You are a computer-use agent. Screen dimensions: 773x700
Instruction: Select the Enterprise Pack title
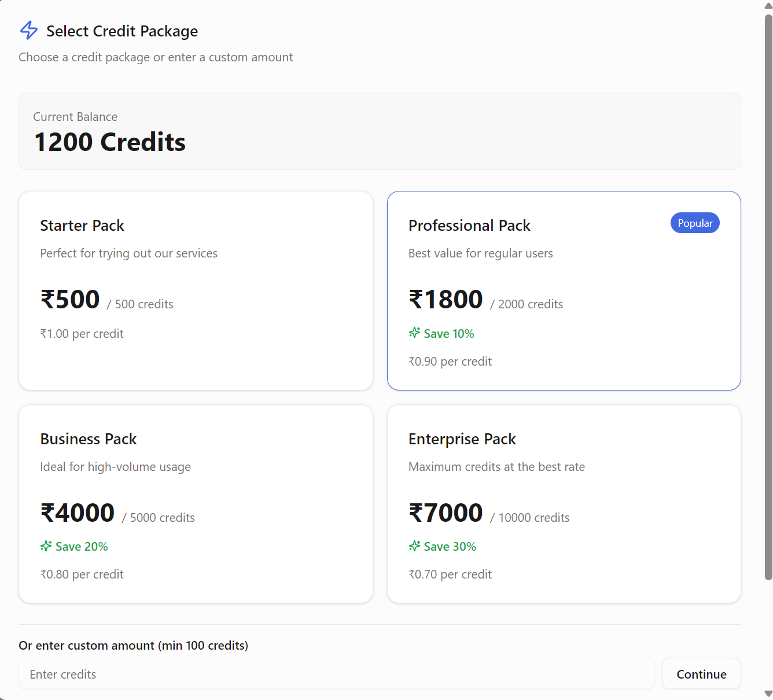click(x=462, y=439)
